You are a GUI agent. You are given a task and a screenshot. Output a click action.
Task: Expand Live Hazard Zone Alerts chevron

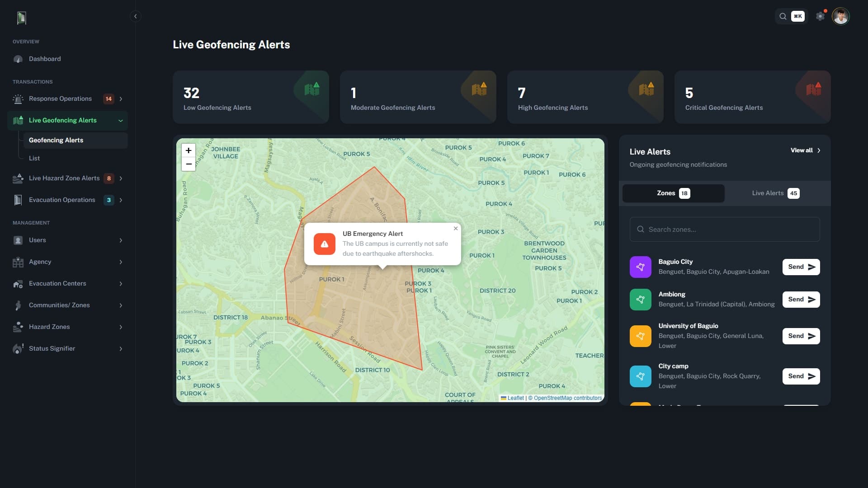121,178
